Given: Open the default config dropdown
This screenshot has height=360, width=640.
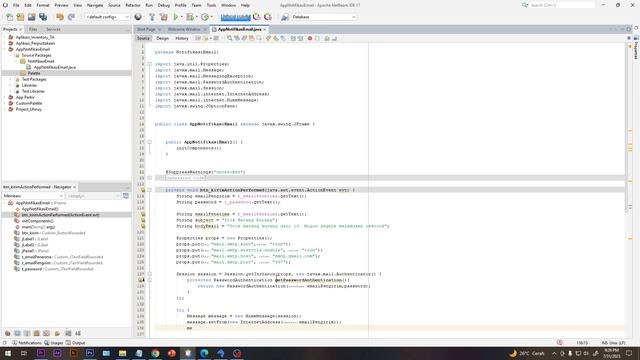Looking at the screenshot, I should tap(107, 17).
